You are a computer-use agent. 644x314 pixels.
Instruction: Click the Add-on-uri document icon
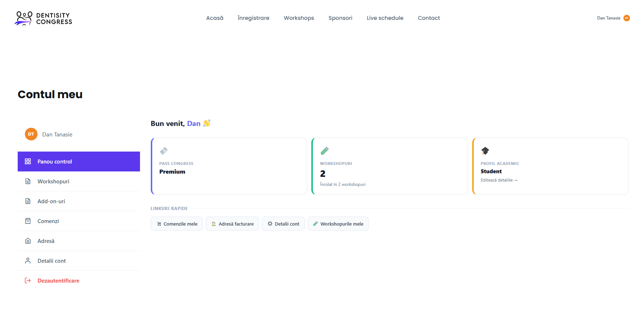(28, 201)
